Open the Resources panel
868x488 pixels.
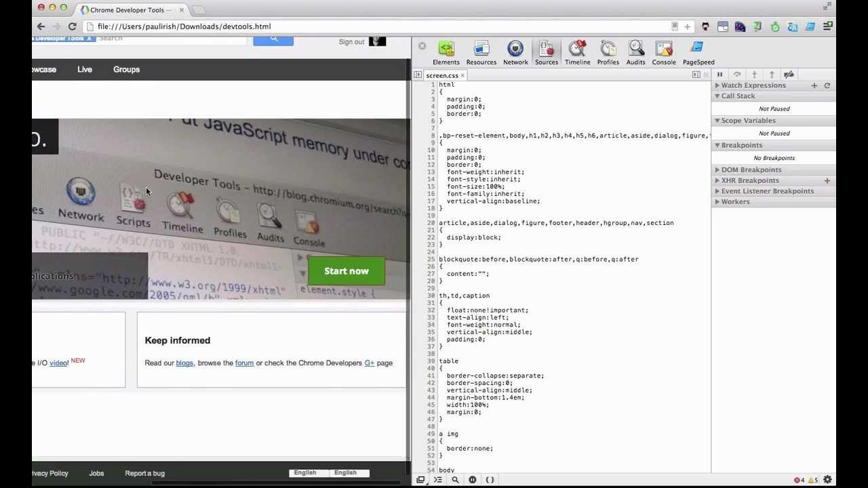coord(481,53)
